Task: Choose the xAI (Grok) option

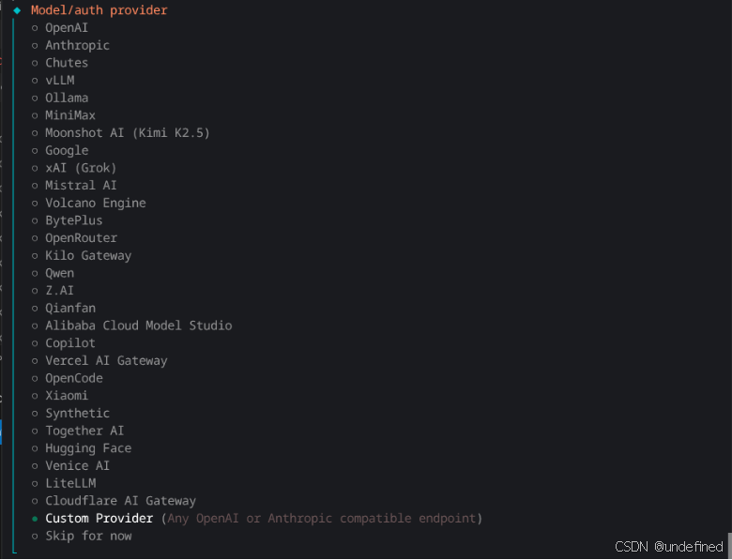Action: [74, 168]
